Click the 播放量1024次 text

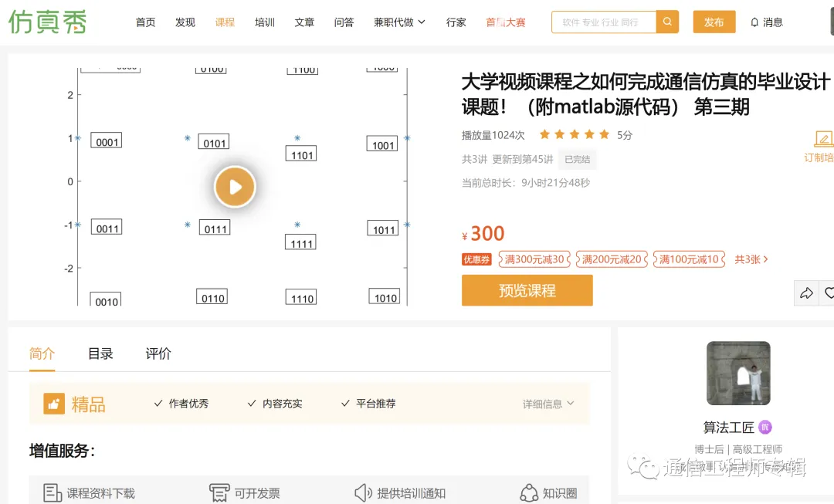[x=493, y=135]
